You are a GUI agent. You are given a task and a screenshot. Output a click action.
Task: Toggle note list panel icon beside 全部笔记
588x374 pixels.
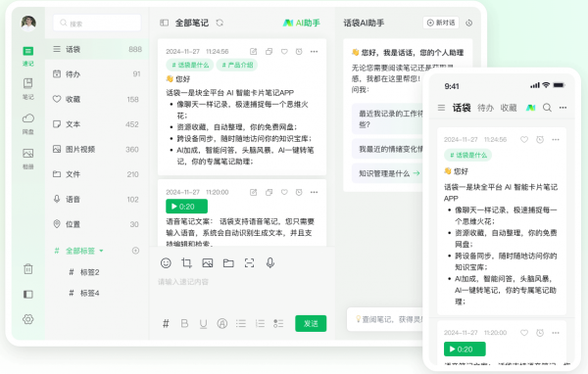point(165,23)
